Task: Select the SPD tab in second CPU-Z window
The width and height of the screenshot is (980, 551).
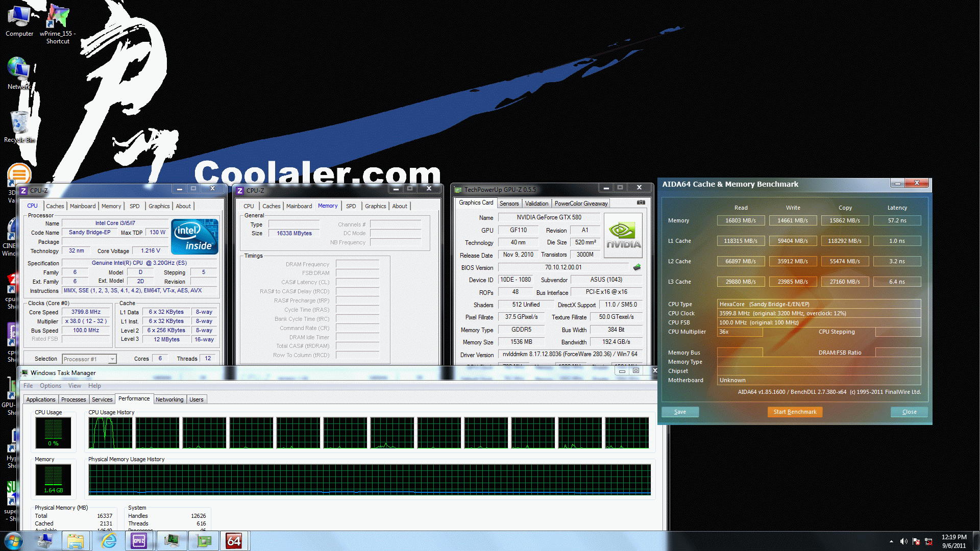Action: click(351, 206)
